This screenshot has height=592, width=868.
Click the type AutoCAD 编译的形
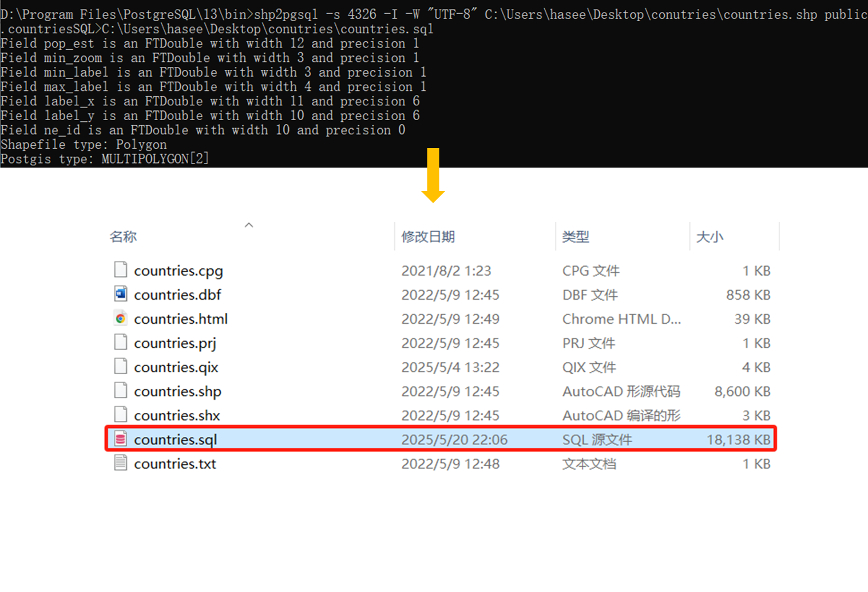pyautogui.click(x=621, y=415)
